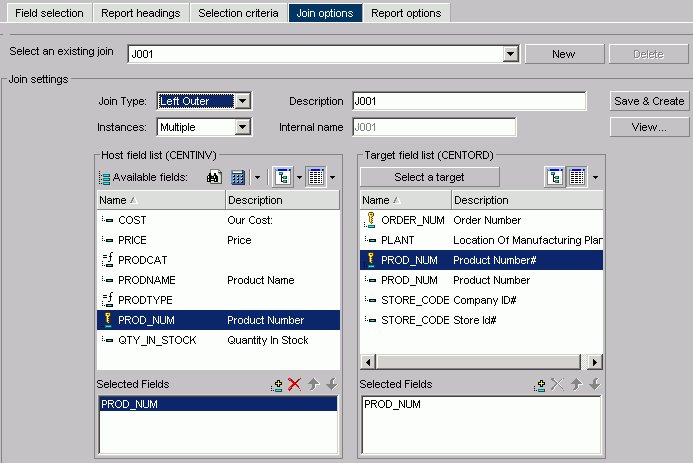This screenshot has height=463, width=693.
Task: Click the key icon beside ORDER_NUM
Action: coord(370,220)
